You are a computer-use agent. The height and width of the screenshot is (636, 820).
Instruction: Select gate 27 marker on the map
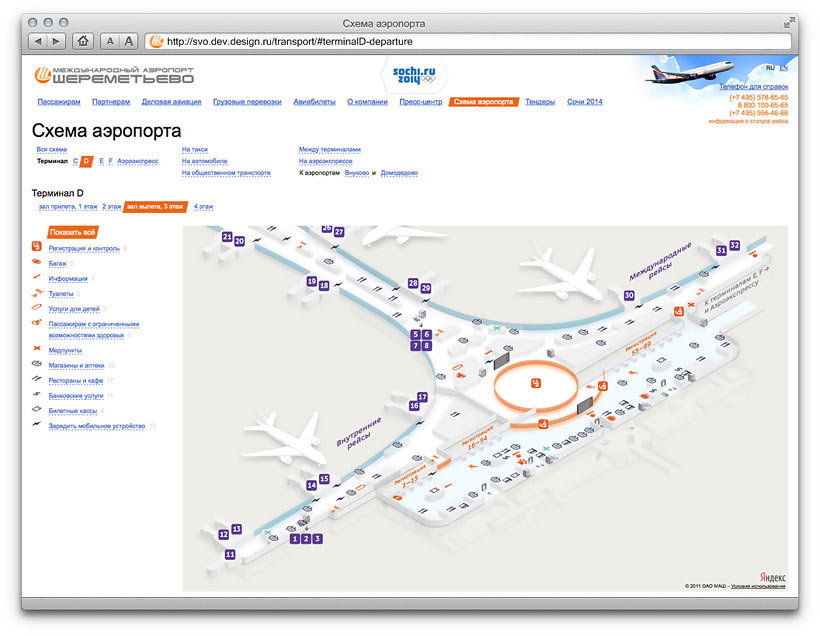pyautogui.click(x=339, y=232)
